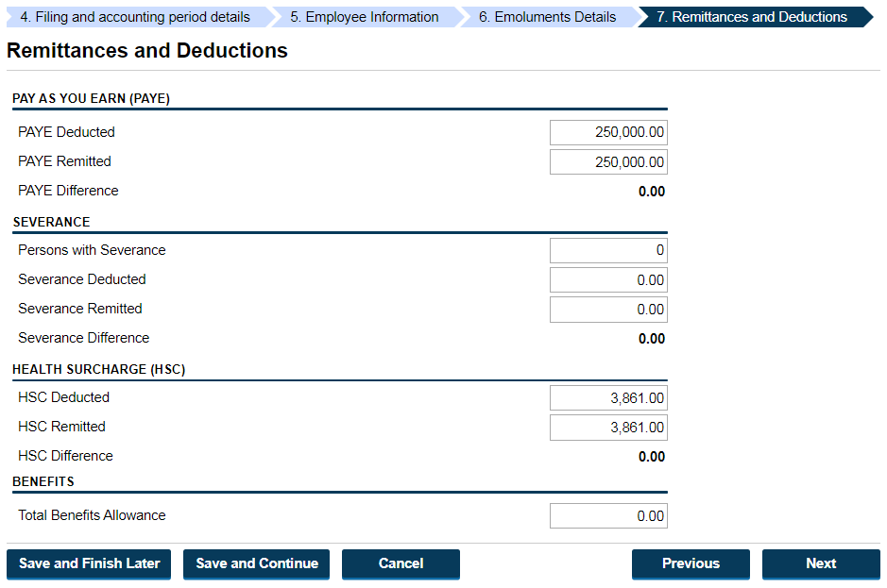
Task: Proceed with the Next button
Action: [x=821, y=563]
